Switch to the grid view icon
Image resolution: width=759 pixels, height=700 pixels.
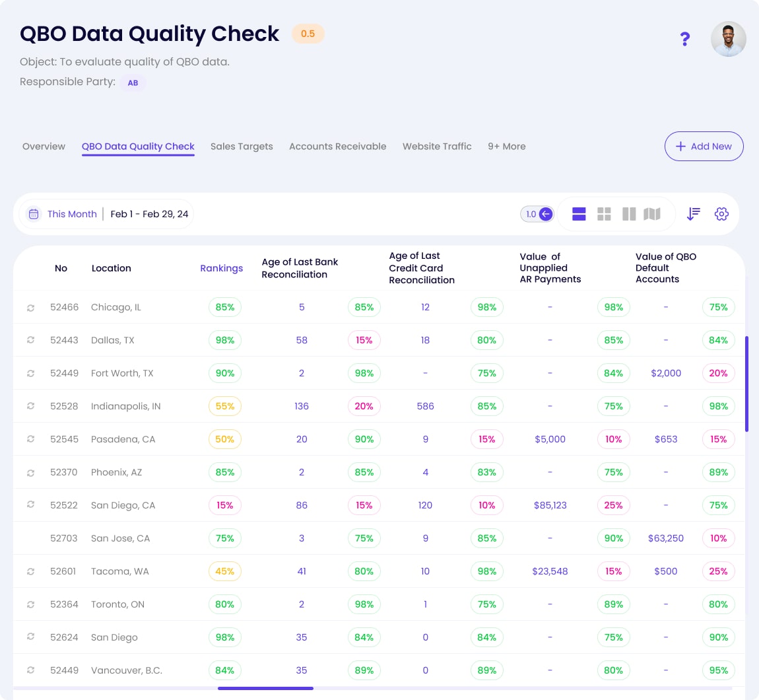(604, 214)
